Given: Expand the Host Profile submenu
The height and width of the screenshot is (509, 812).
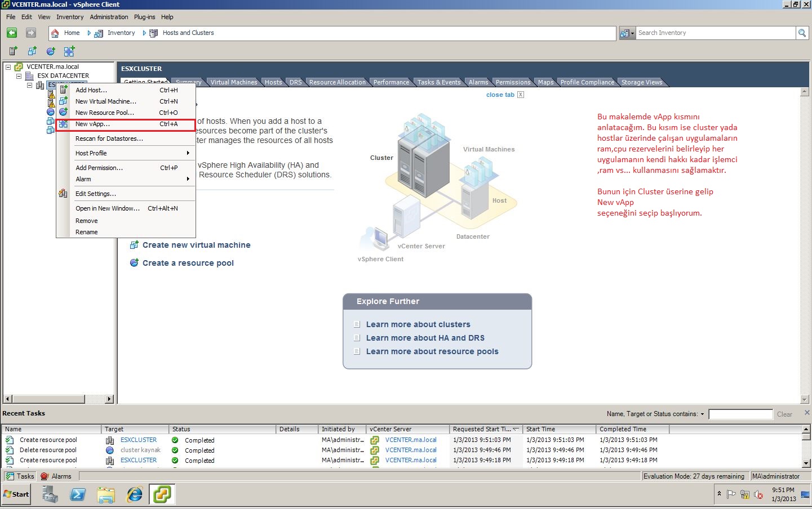Looking at the screenshot, I should [188, 153].
